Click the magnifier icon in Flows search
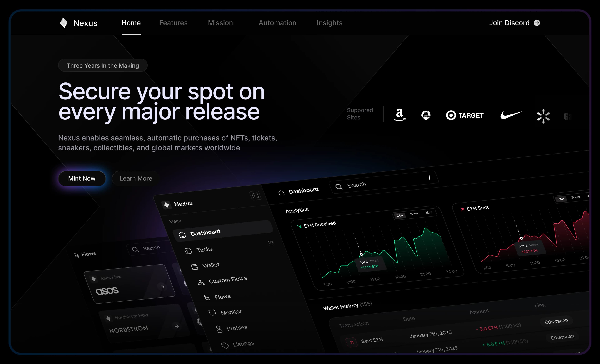 click(x=135, y=249)
